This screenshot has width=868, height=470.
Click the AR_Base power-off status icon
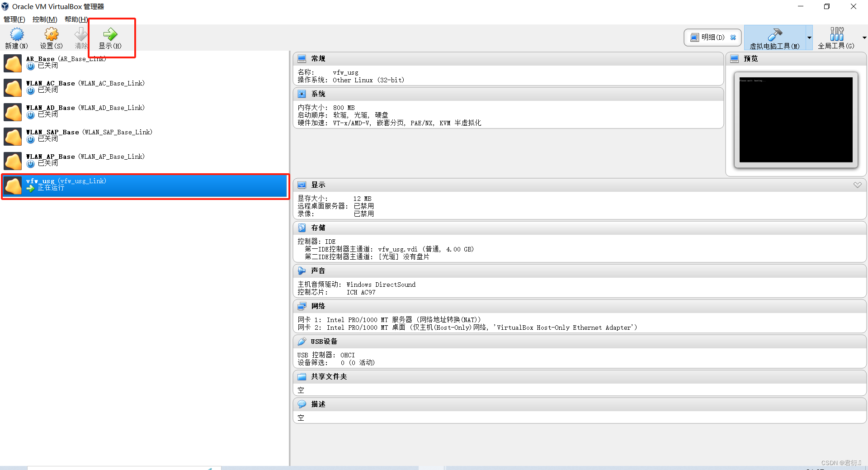[31, 66]
